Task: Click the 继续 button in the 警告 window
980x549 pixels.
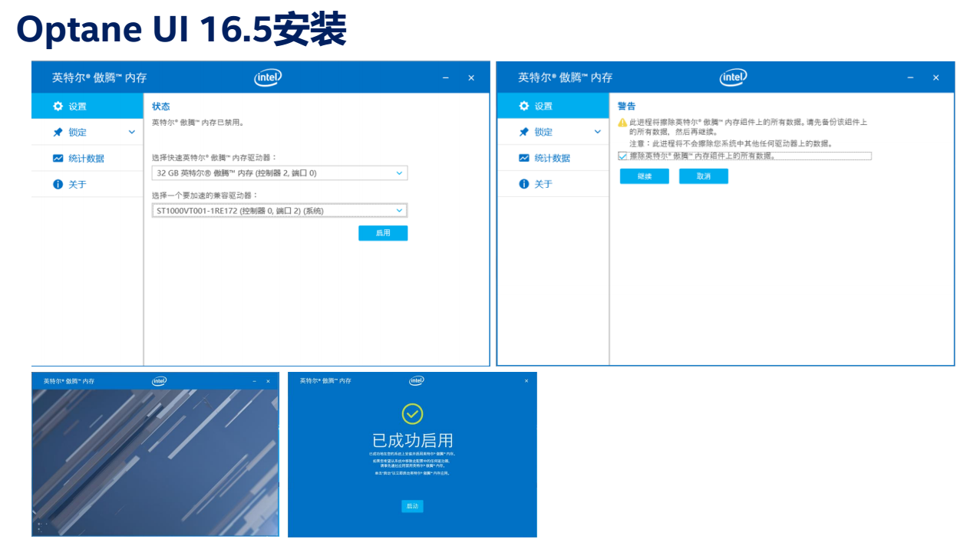Action: pos(645,176)
